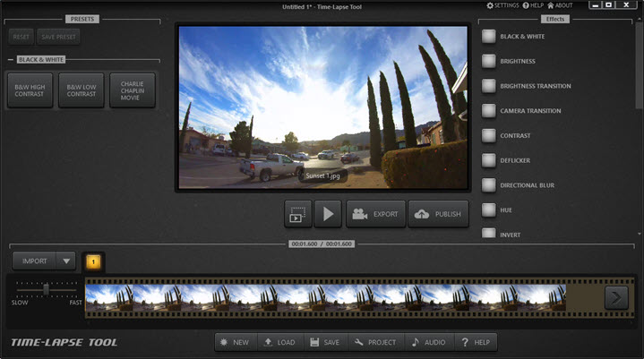Toggle the Brightness effect checkbox

[x=488, y=62]
